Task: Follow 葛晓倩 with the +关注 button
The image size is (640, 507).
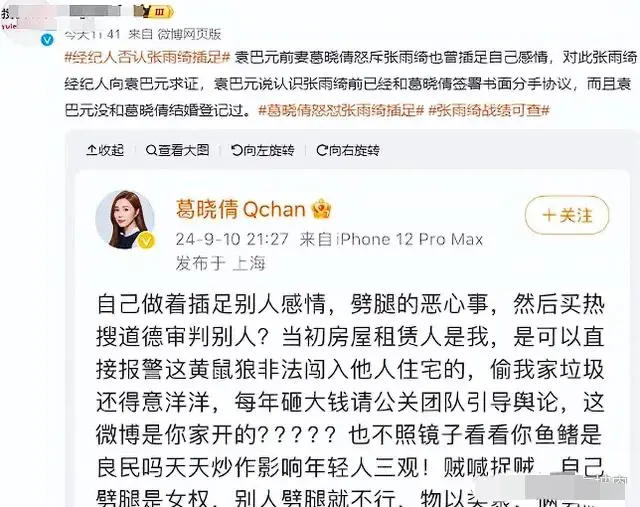Action: pyautogui.click(x=567, y=215)
